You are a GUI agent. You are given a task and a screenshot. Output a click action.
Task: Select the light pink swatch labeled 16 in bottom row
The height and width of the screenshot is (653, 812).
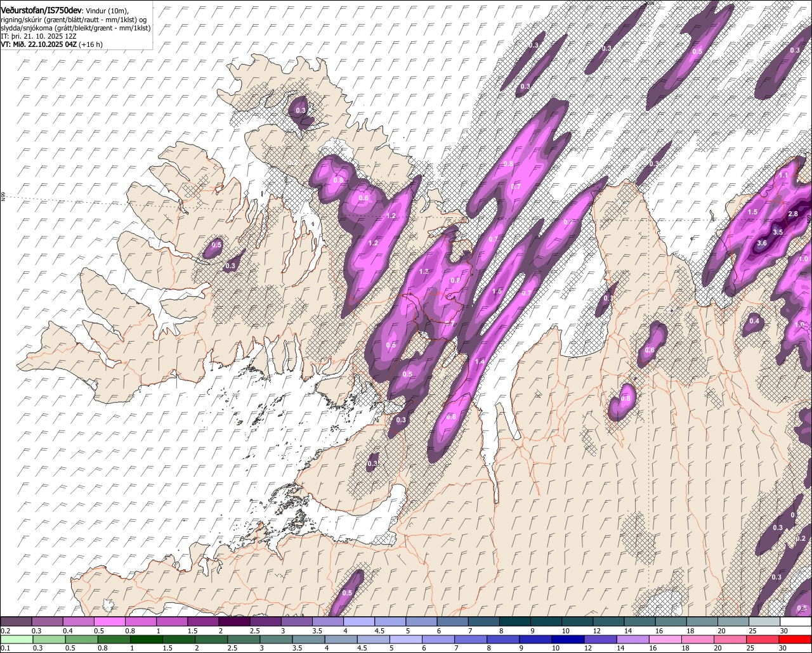click(665, 639)
